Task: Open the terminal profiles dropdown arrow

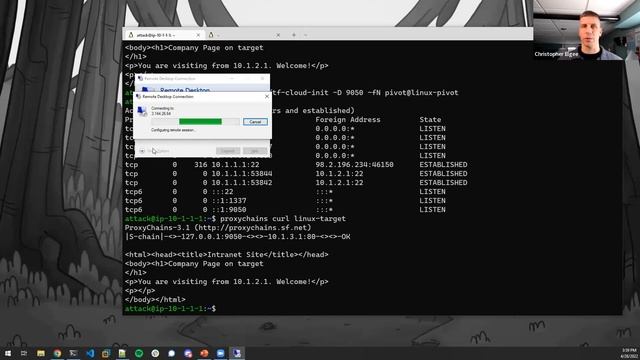Action: [x=306, y=35]
